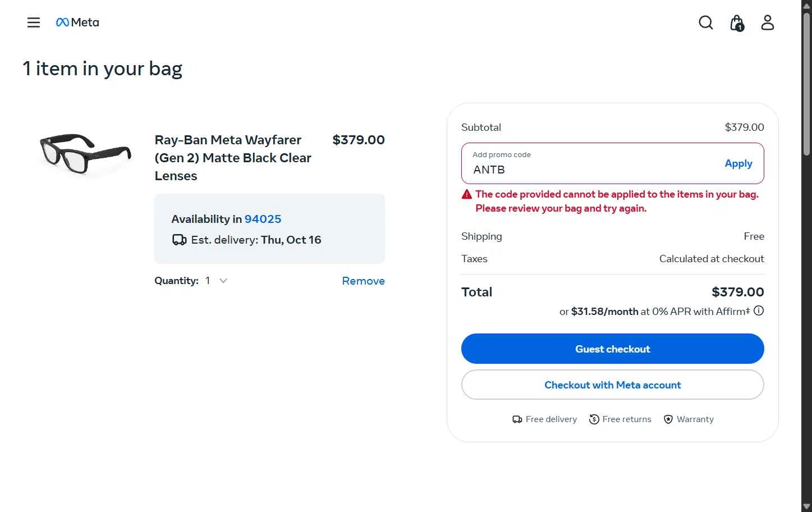Choose Checkout with Meta account
The image size is (812, 512).
point(612,385)
